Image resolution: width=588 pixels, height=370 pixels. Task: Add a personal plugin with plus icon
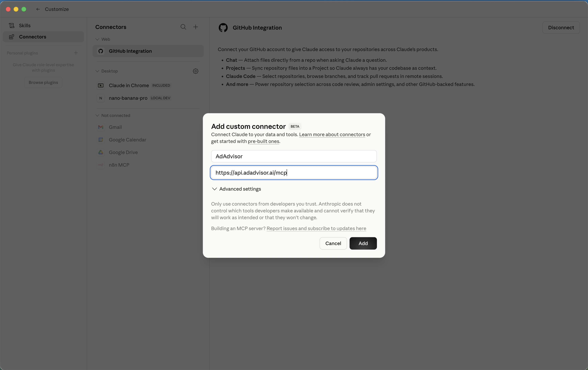tap(76, 53)
